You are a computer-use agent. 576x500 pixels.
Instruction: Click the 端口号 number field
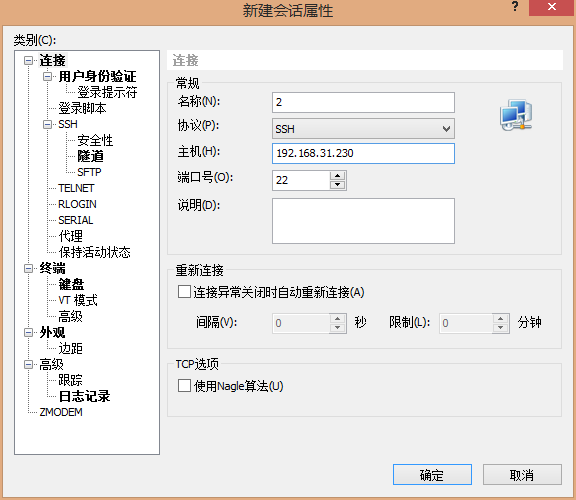(301, 180)
